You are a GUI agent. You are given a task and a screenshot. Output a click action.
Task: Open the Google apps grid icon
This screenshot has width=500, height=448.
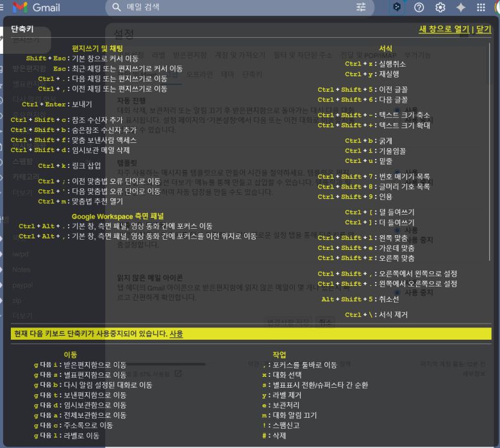[481, 8]
